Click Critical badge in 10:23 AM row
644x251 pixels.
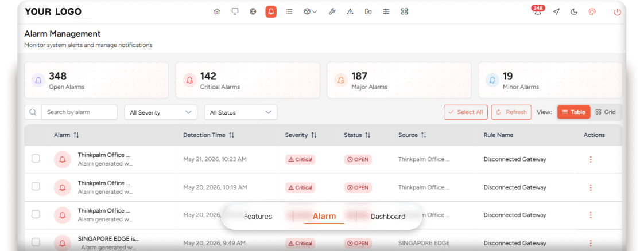(300, 159)
